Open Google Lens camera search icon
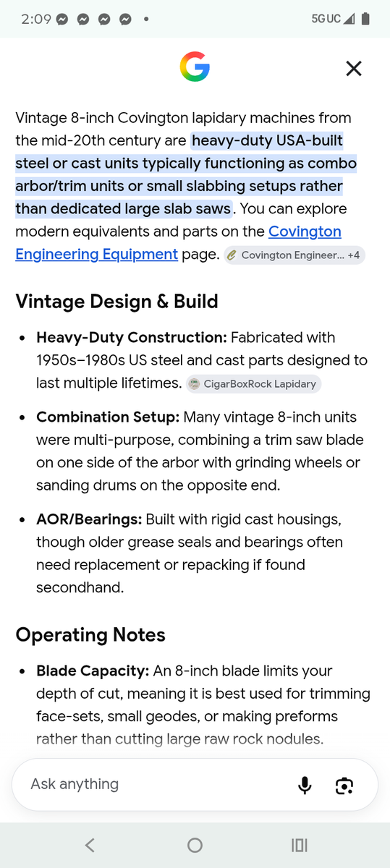Screen dimensions: 390x868 (x=344, y=785)
